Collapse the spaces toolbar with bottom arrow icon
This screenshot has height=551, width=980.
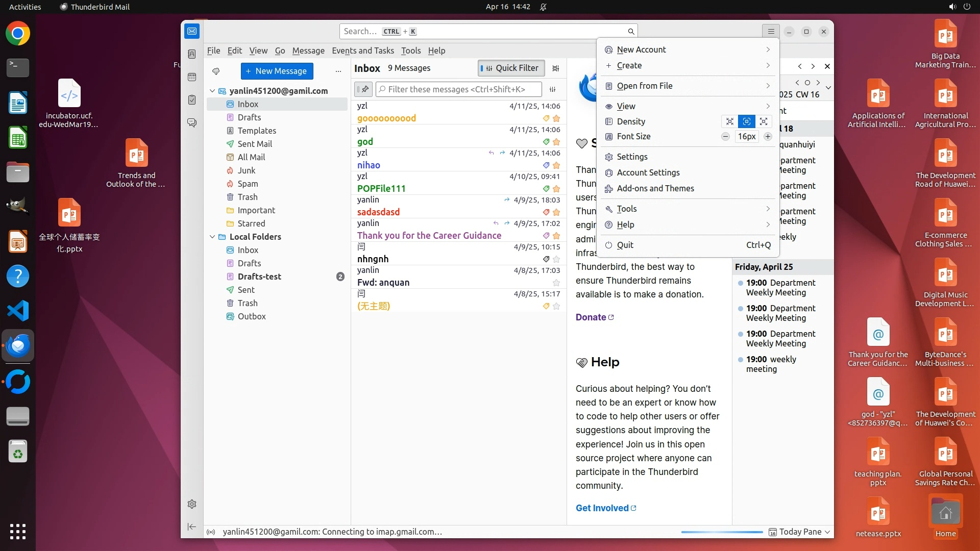[192, 527]
